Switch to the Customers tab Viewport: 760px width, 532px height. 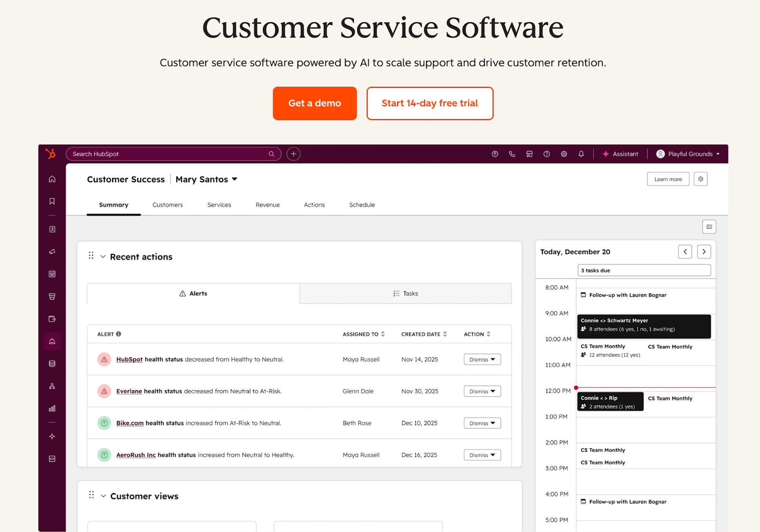point(168,205)
